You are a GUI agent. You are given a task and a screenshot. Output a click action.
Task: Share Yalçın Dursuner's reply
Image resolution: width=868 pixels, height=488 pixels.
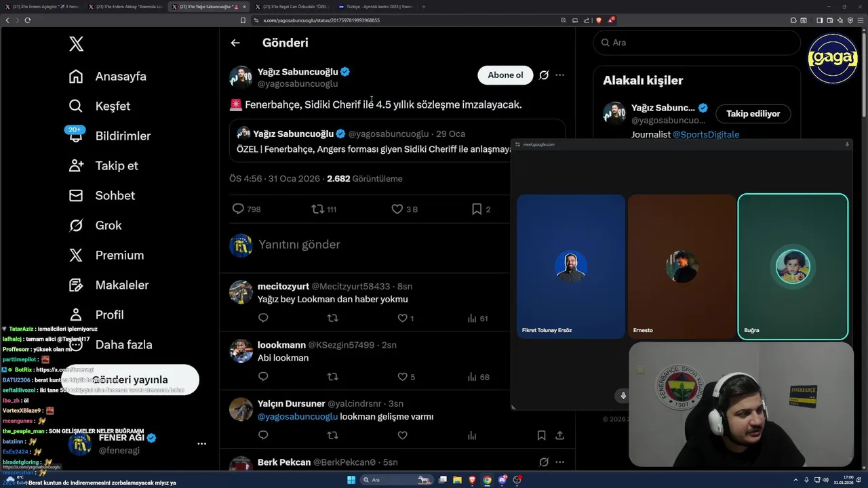(560, 435)
